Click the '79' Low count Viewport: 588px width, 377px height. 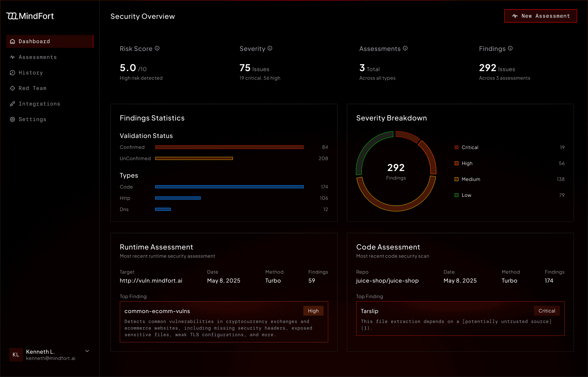point(562,195)
